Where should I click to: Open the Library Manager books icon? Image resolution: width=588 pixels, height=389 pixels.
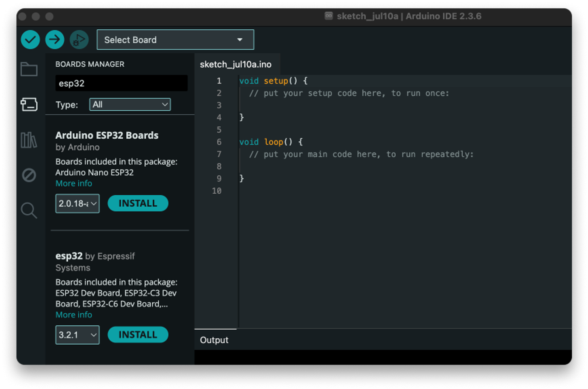point(29,140)
